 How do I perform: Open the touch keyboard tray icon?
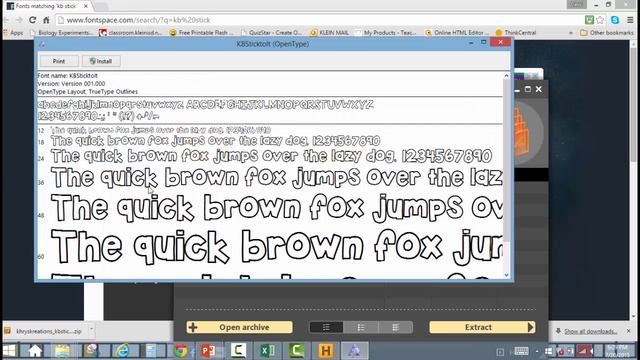coord(521,351)
